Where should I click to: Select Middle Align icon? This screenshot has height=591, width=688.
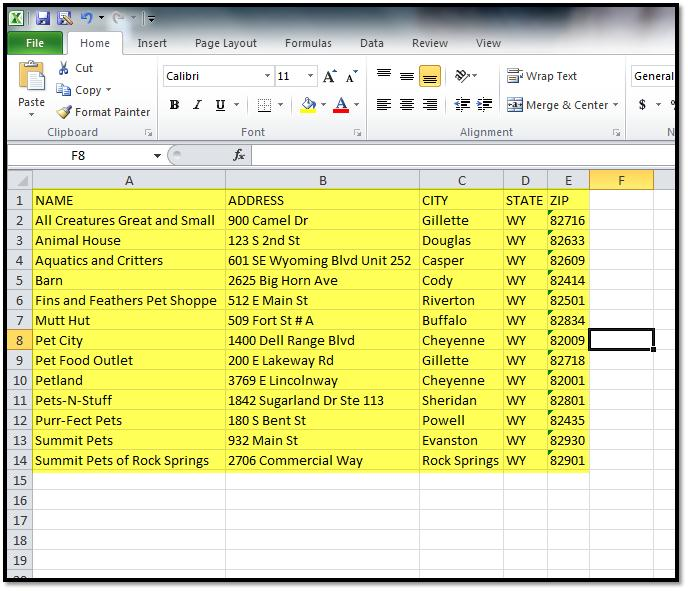click(x=407, y=76)
